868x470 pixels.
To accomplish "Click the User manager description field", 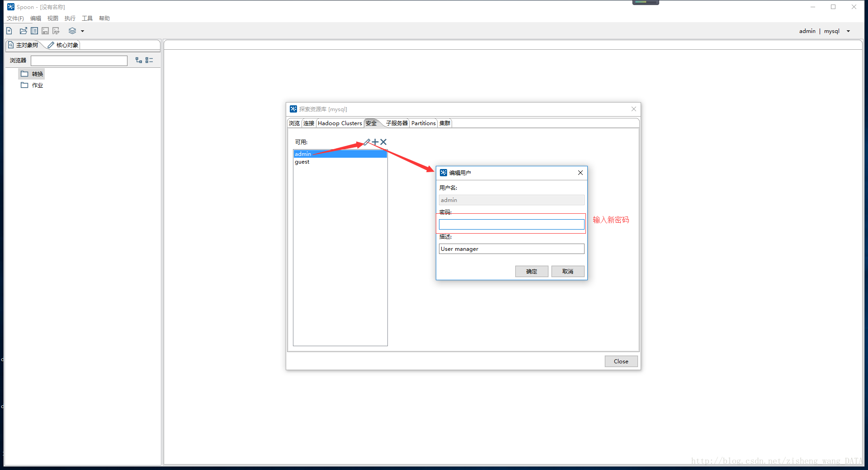I will [x=511, y=249].
